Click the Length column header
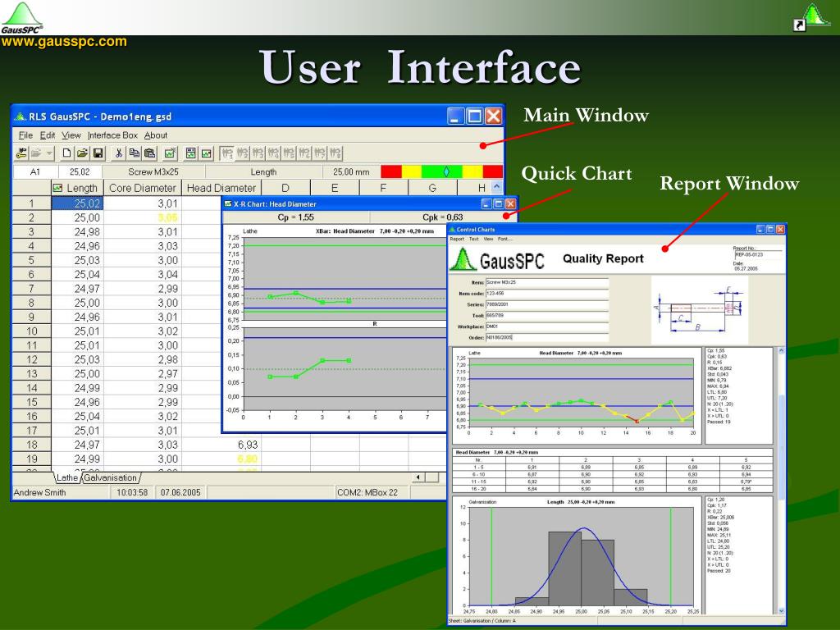This screenshot has height=630, width=840. (x=77, y=188)
